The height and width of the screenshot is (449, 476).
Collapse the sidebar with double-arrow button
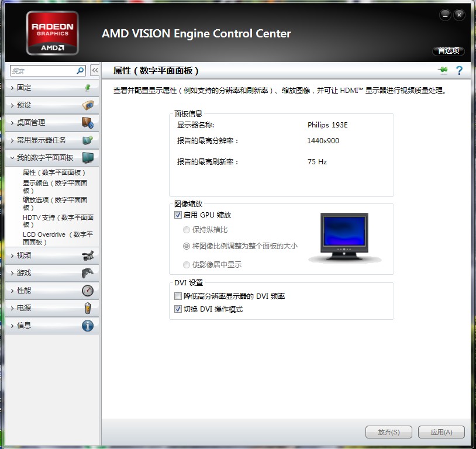click(95, 70)
